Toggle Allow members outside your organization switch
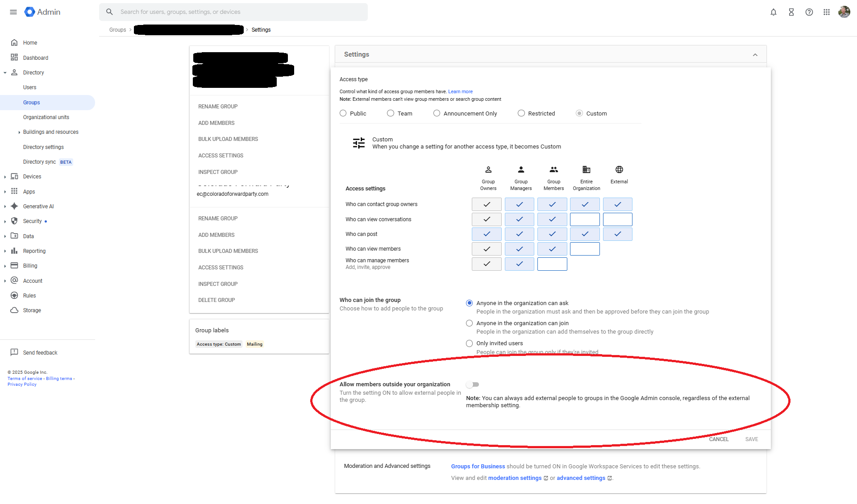This screenshot has height=504, width=857. tap(473, 384)
